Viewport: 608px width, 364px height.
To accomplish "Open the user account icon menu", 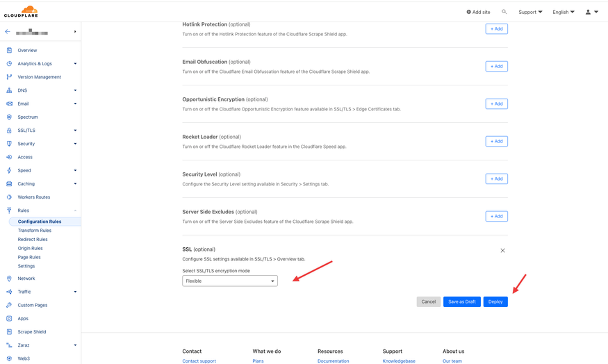I will coord(588,12).
